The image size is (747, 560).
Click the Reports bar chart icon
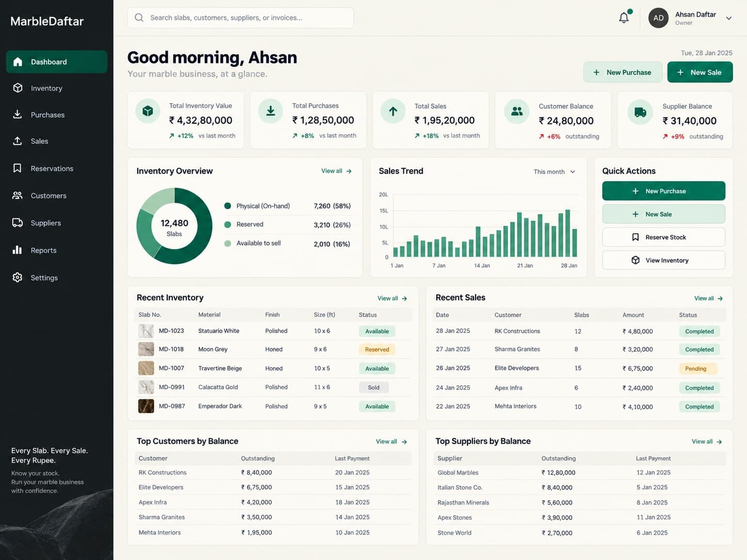18,250
